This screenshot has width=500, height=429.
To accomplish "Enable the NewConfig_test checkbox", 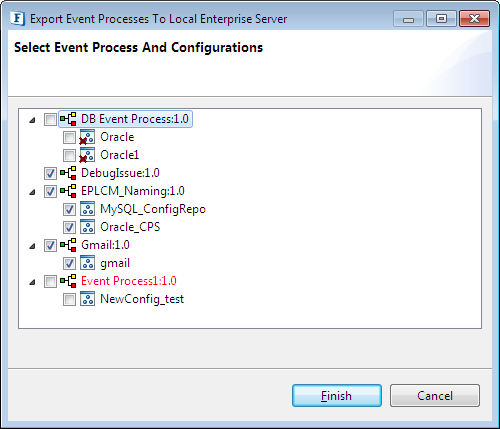I will tap(69, 299).
